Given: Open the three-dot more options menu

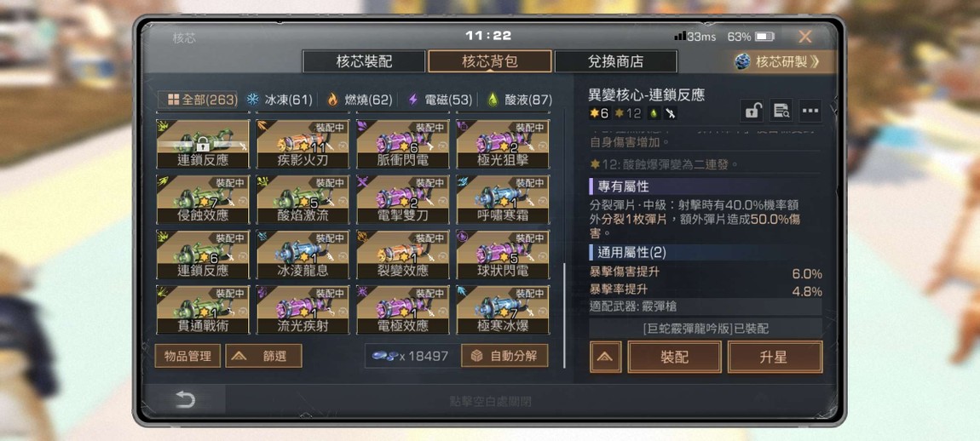Looking at the screenshot, I should pyautogui.click(x=810, y=112).
